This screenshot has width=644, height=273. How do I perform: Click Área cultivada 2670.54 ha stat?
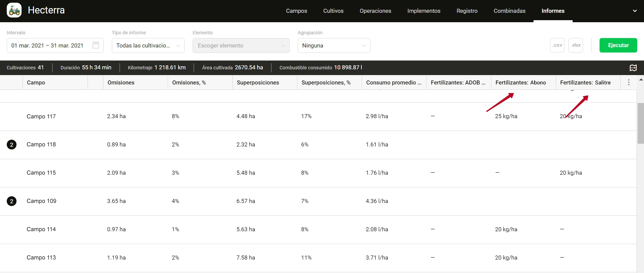point(232,68)
